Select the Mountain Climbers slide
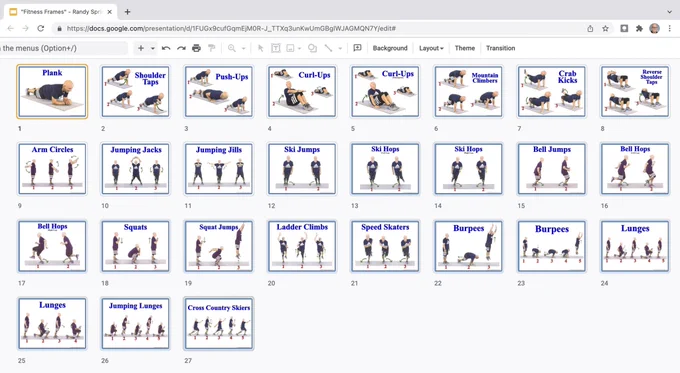Screen dimensions: 680x373 [x=468, y=92]
